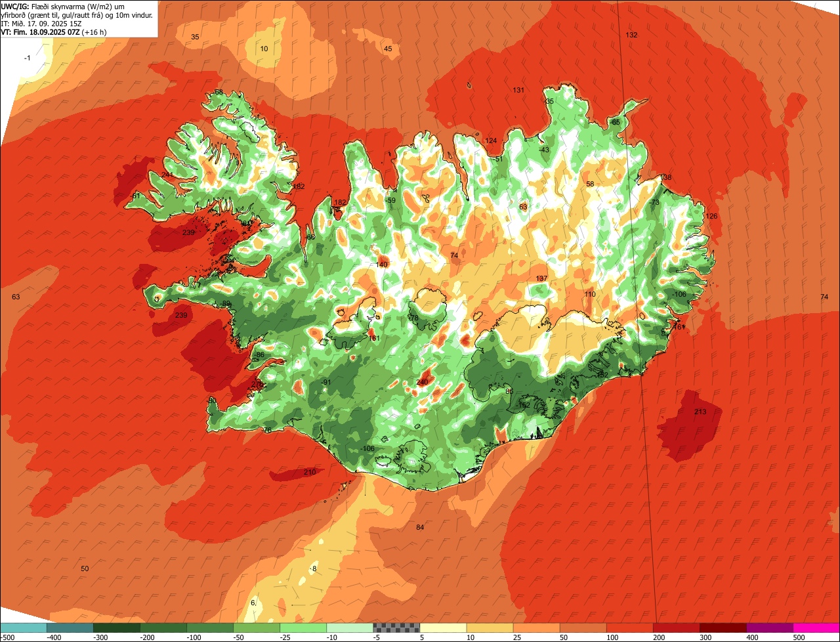Click the map value '132' near the top
This screenshot has width=840, height=642.
(x=631, y=35)
